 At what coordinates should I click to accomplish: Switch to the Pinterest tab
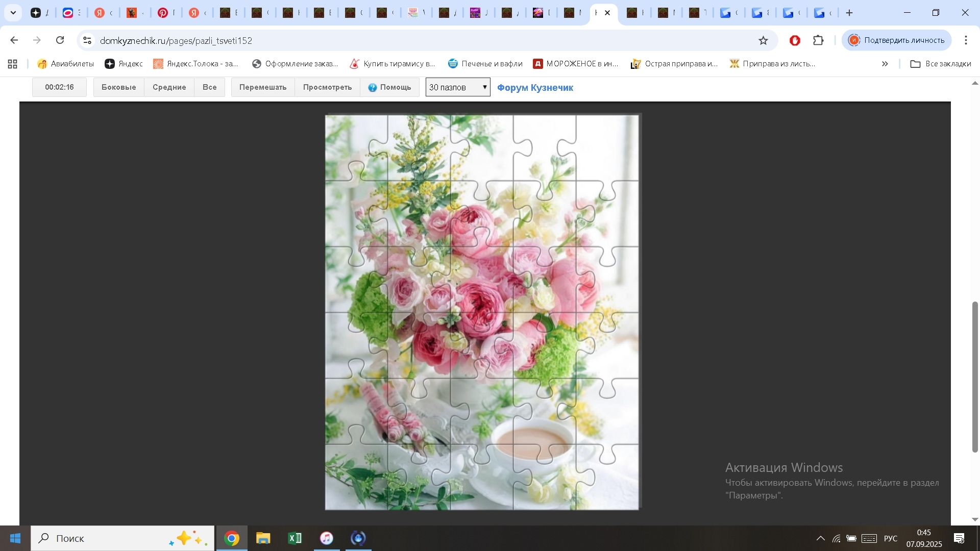point(163,13)
